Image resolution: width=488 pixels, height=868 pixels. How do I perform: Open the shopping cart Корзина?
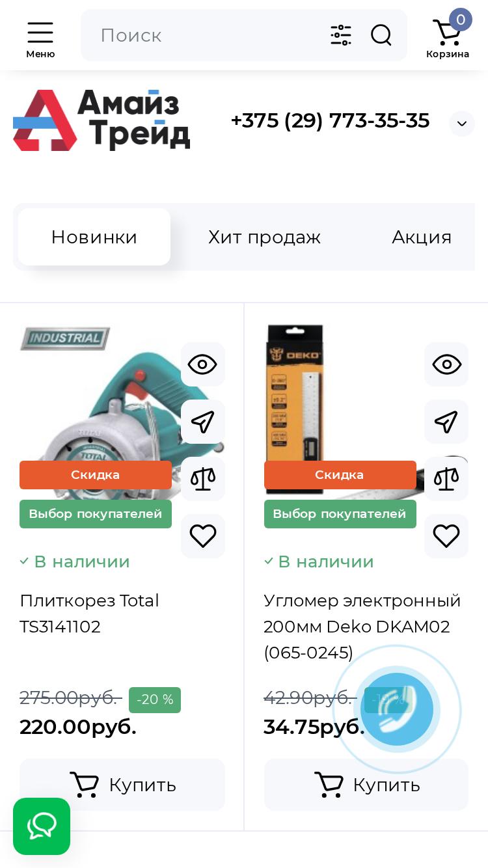(x=448, y=36)
